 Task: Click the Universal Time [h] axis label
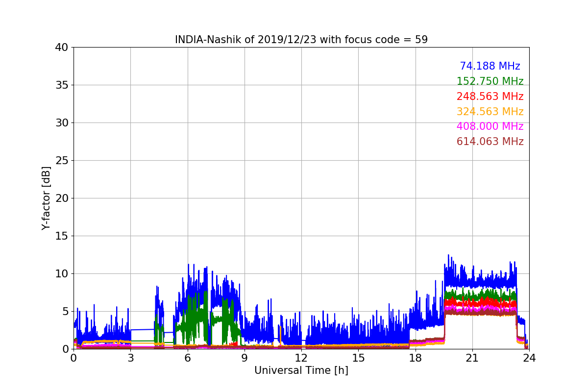(x=301, y=370)
